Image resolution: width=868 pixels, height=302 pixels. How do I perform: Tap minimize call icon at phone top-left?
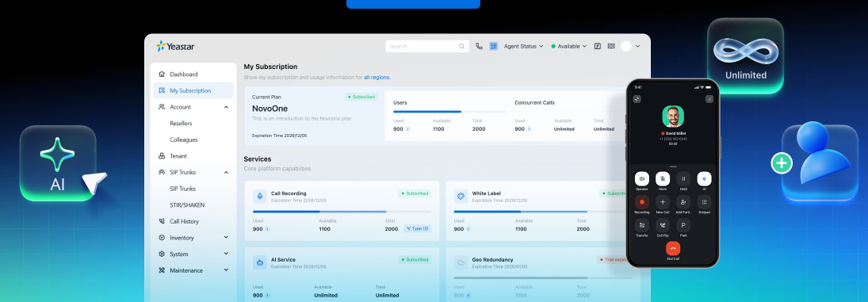coord(637,99)
